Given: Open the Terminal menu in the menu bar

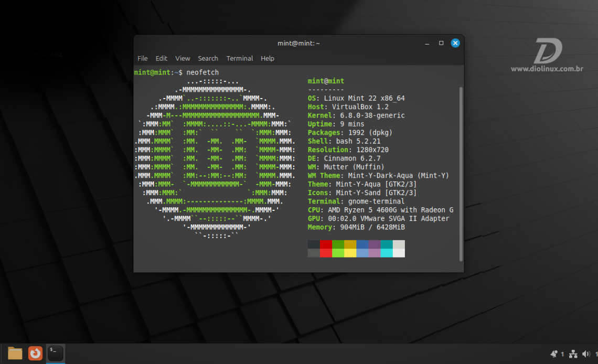Looking at the screenshot, I should 239,58.
